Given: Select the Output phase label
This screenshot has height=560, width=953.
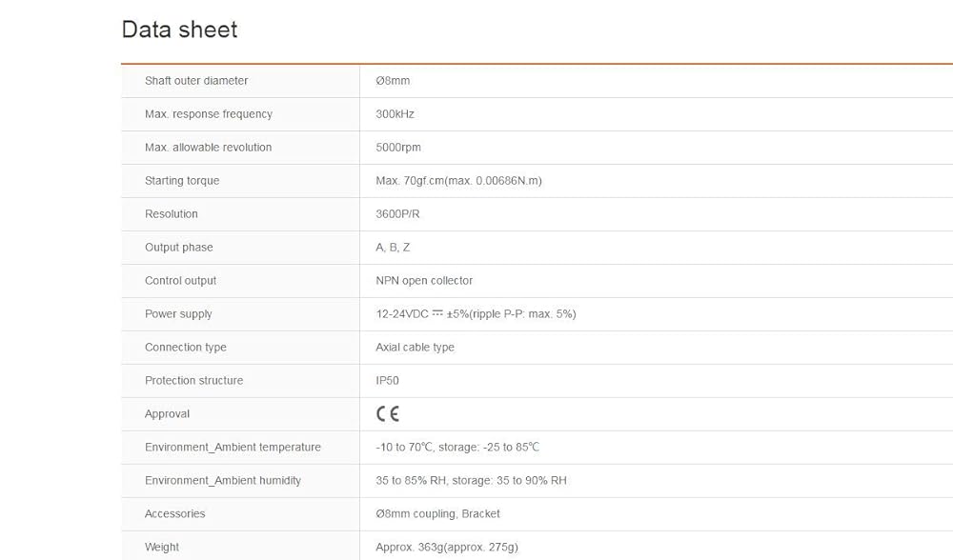Looking at the screenshot, I should [x=179, y=248].
